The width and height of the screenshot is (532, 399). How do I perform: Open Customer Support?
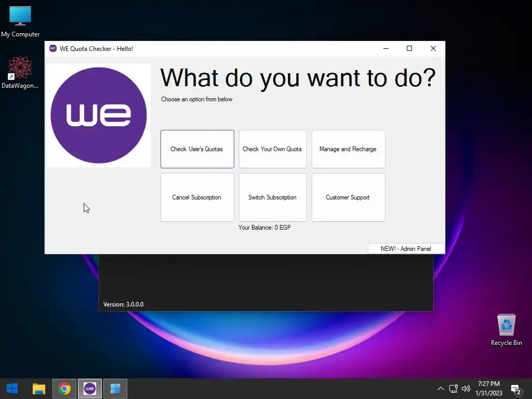pyautogui.click(x=348, y=197)
